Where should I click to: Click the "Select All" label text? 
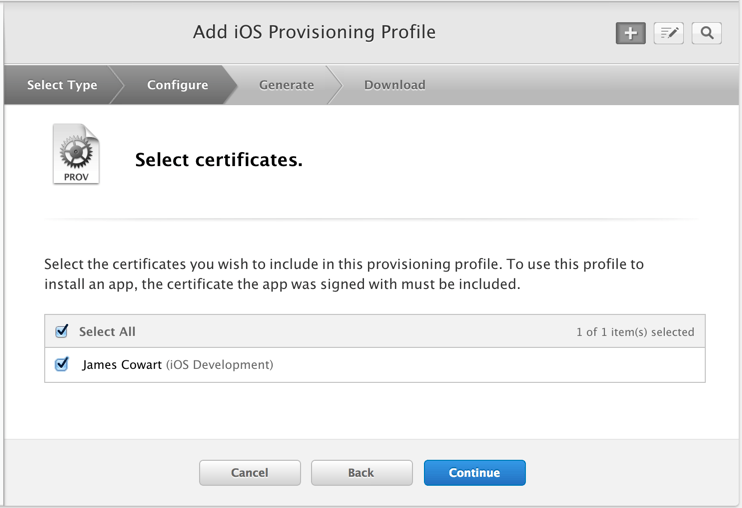coord(107,331)
